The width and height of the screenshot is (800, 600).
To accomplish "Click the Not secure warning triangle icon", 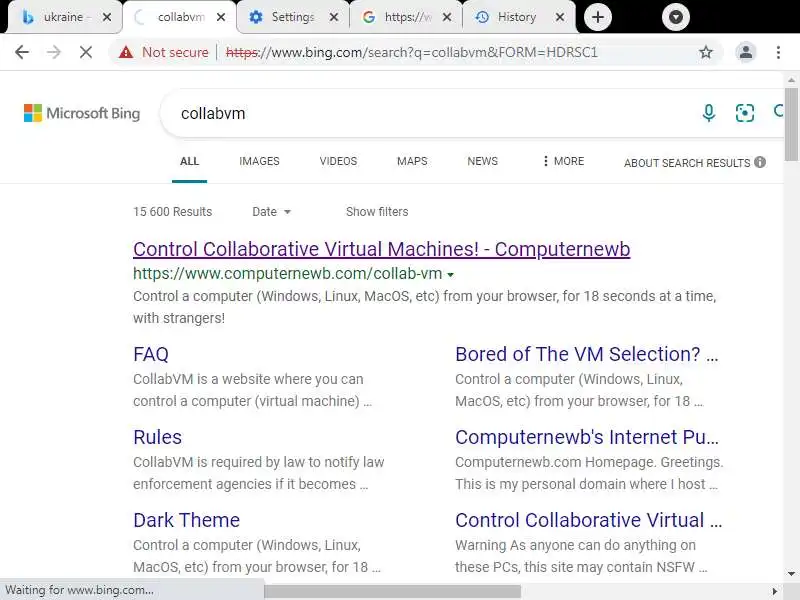I will 126,52.
